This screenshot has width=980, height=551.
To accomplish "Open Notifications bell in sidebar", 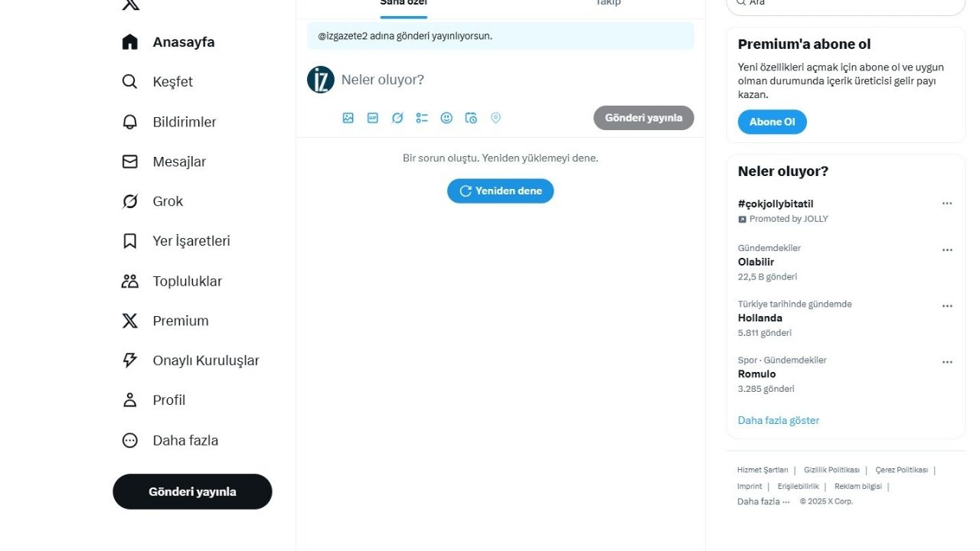I will (169, 122).
